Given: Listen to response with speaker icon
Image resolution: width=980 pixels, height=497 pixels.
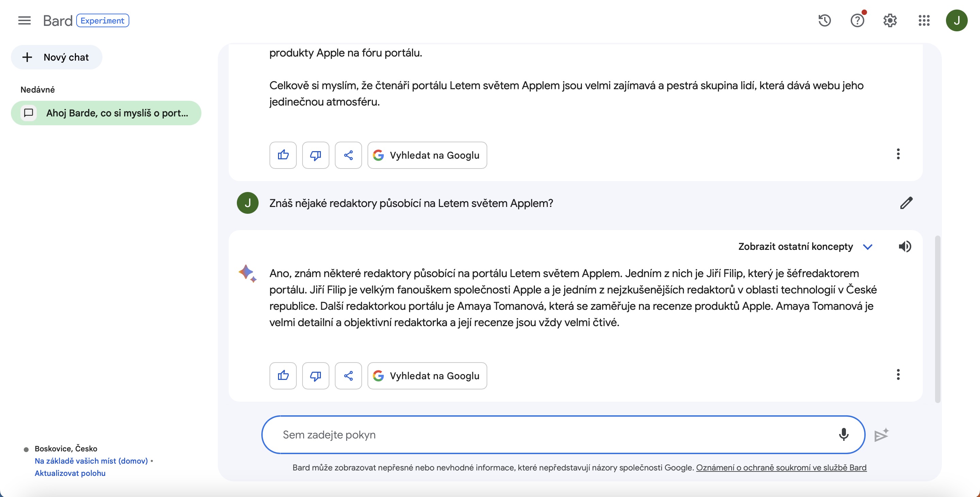Looking at the screenshot, I should click(905, 246).
